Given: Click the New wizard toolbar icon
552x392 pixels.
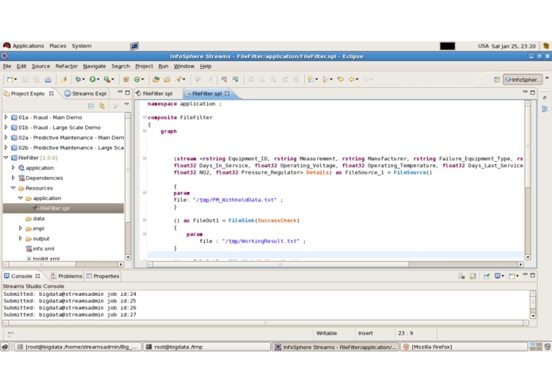Looking at the screenshot, I should pos(10,79).
